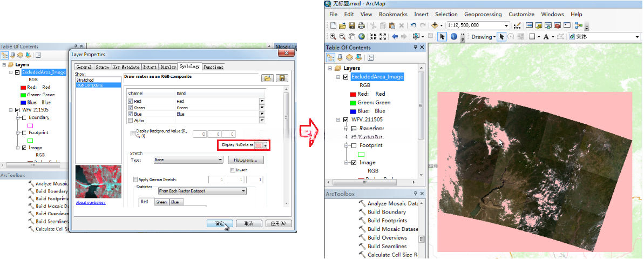Open the Drawing menu dropdown
Viewport: 644px width, 259px height.
[x=484, y=37]
